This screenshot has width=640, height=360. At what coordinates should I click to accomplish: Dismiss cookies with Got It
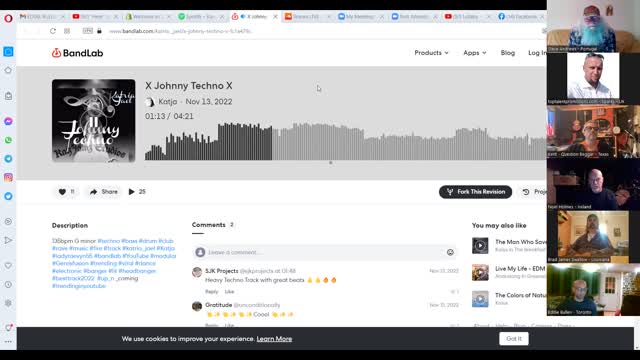514,338
